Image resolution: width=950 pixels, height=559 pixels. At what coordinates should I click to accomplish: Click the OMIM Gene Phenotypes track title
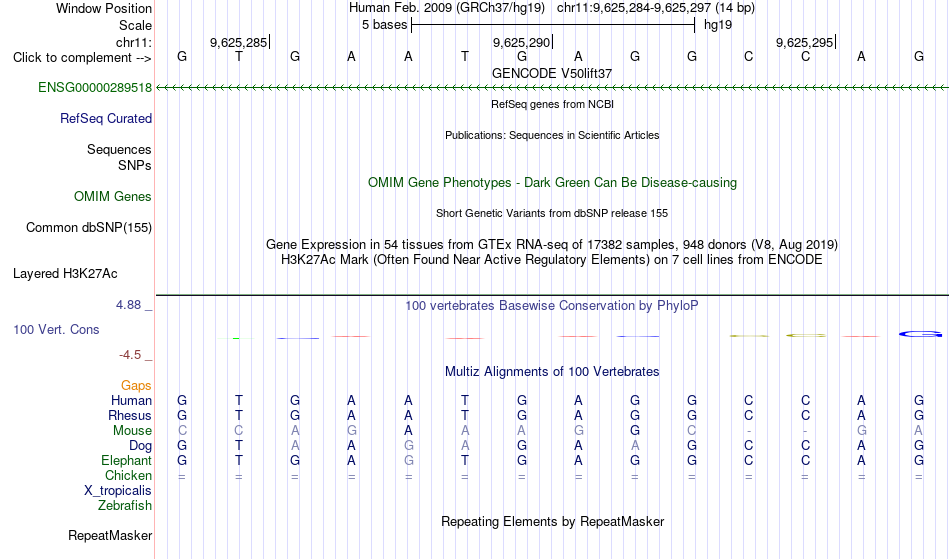coord(553,182)
